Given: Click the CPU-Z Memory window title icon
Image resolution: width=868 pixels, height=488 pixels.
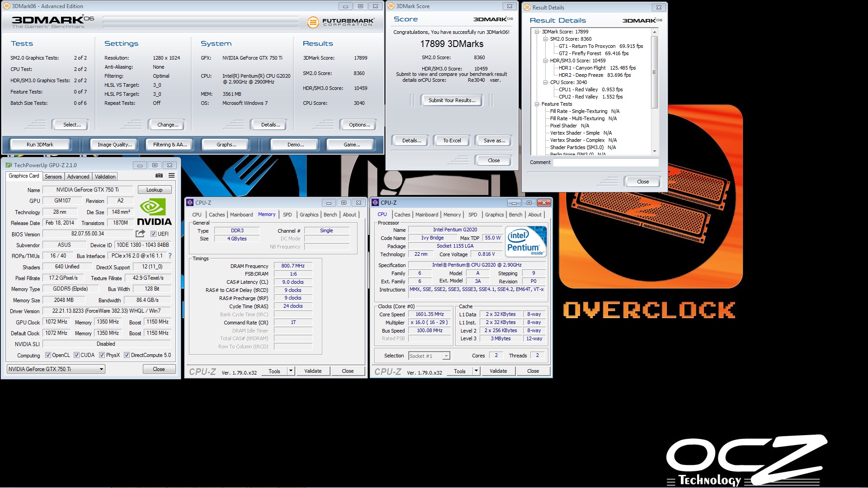Looking at the screenshot, I should 190,202.
